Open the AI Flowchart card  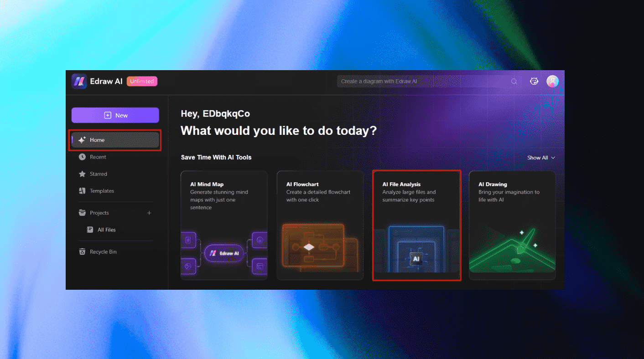(320, 226)
